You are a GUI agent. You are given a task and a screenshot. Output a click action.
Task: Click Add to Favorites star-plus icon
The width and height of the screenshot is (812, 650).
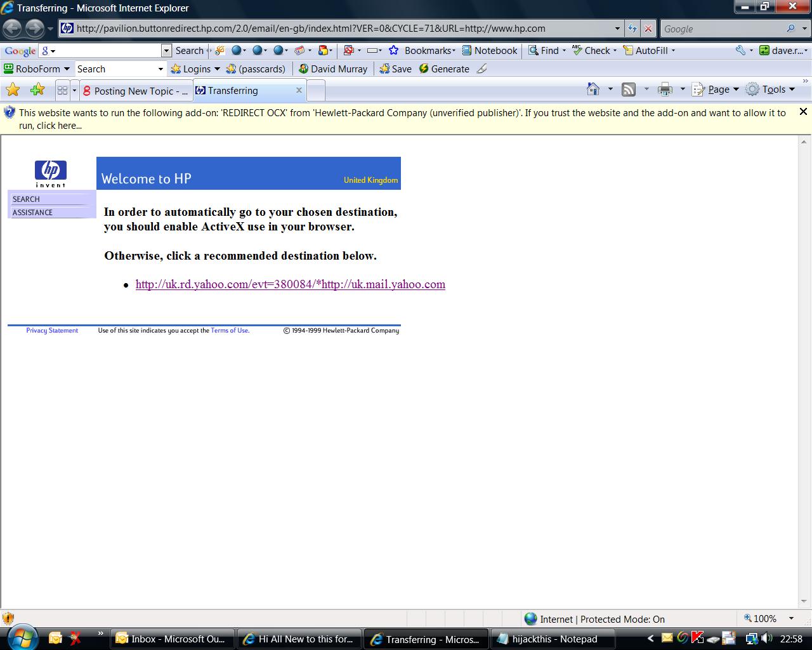[x=37, y=90]
